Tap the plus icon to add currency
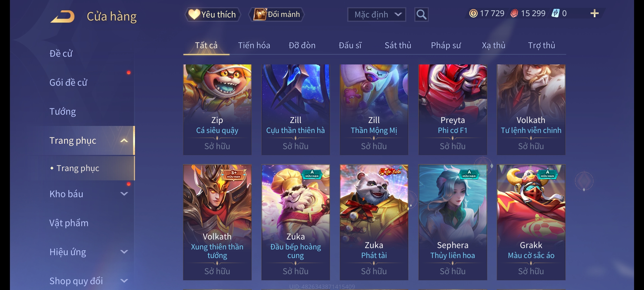 595,13
